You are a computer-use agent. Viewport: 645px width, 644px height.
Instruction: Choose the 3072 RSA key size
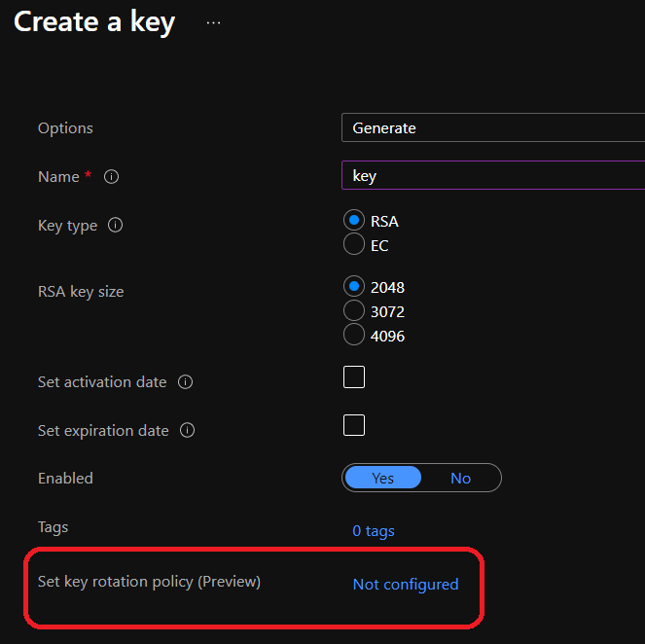(x=354, y=311)
